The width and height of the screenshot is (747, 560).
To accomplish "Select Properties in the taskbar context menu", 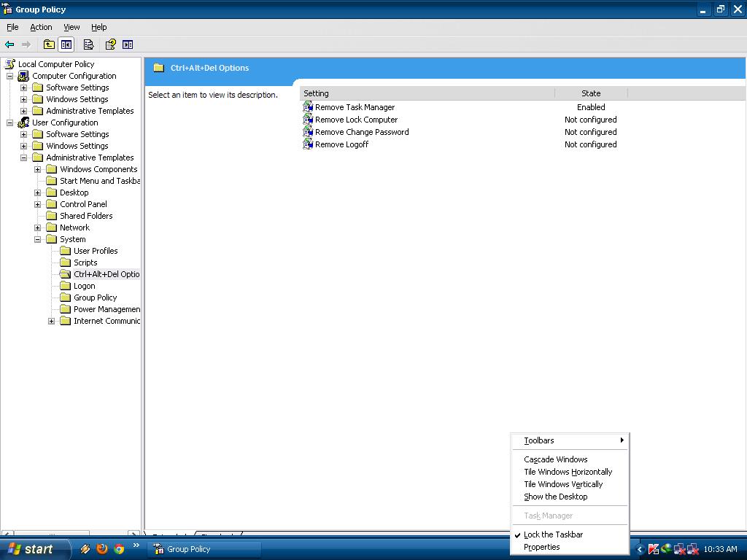I will click(541, 547).
